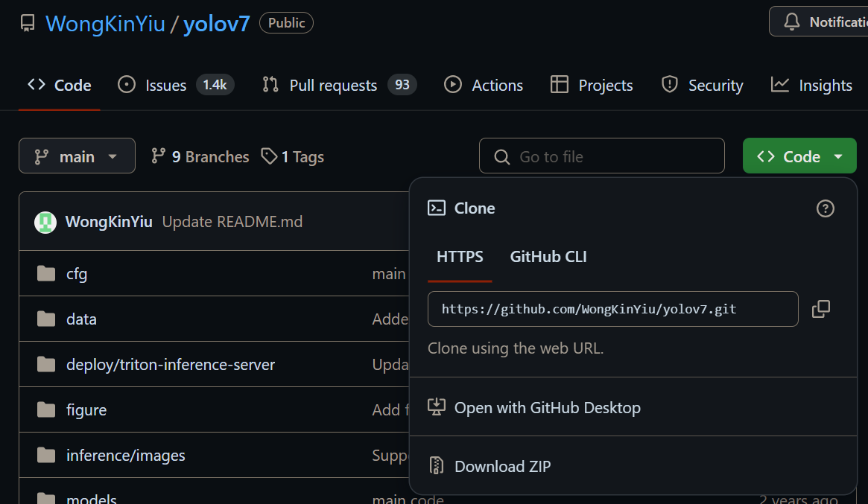Click the Insights graph icon
The height and width of the screenshot is (504, 868).
780,85
